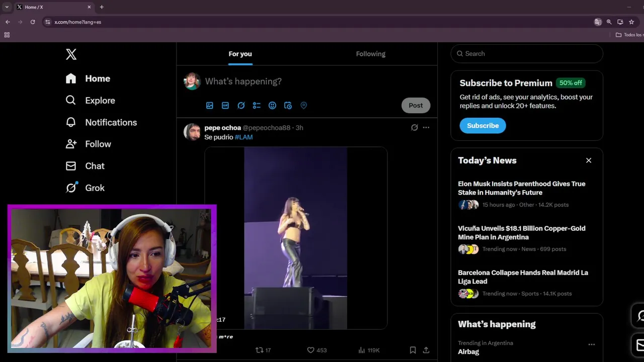Bookmark pepe ochoa's post
Image resolution: width=644 pixels, height=362 pixels.
(x=413, y=350)
